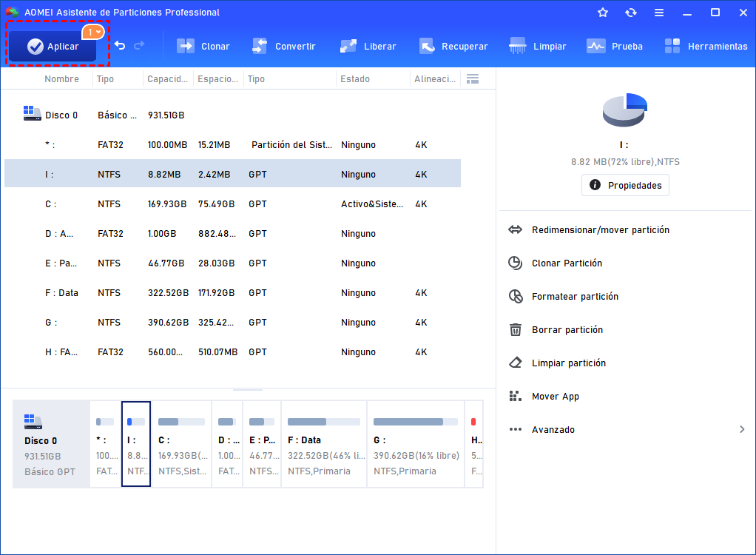Select Redimensionar/mover partición

click(600, 230)
